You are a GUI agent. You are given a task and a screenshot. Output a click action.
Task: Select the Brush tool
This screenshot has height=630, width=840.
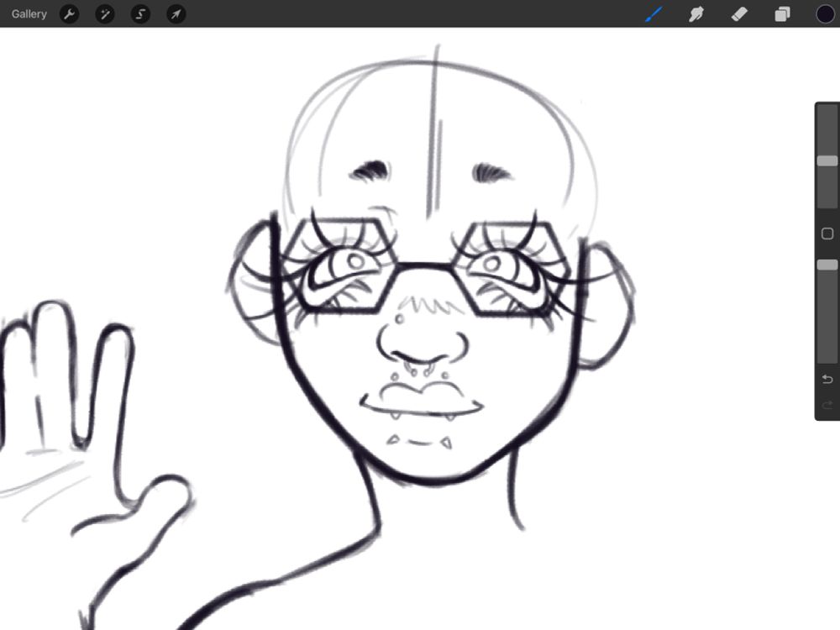click(654, 14)
